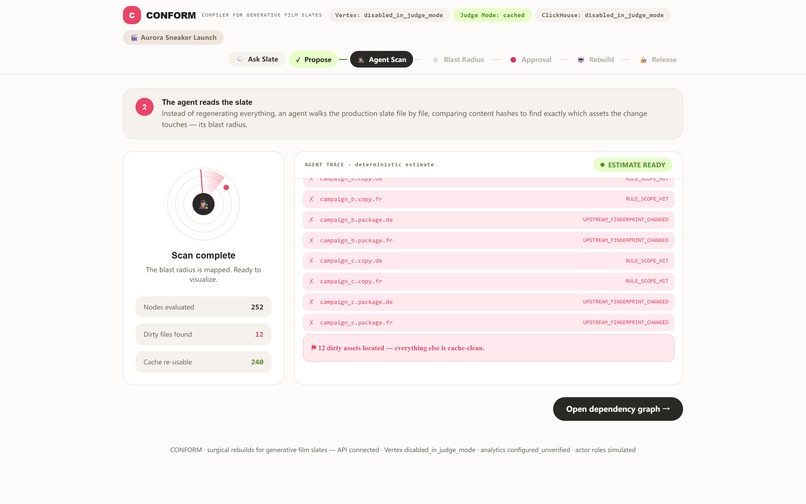806x504 pixels.
Task: Click the Vertex disabled_in_judge_mode status chip
Action: click(x=389, y=15)
